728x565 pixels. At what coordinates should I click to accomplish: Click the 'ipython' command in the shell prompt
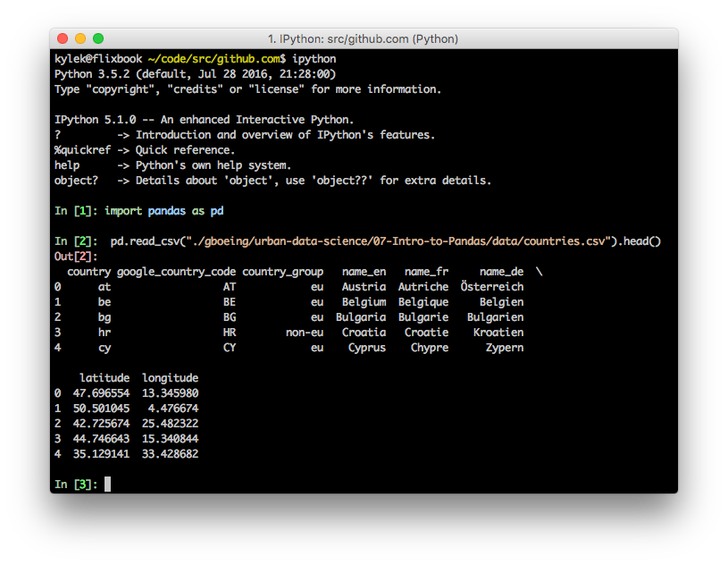(x=314, y=59)
